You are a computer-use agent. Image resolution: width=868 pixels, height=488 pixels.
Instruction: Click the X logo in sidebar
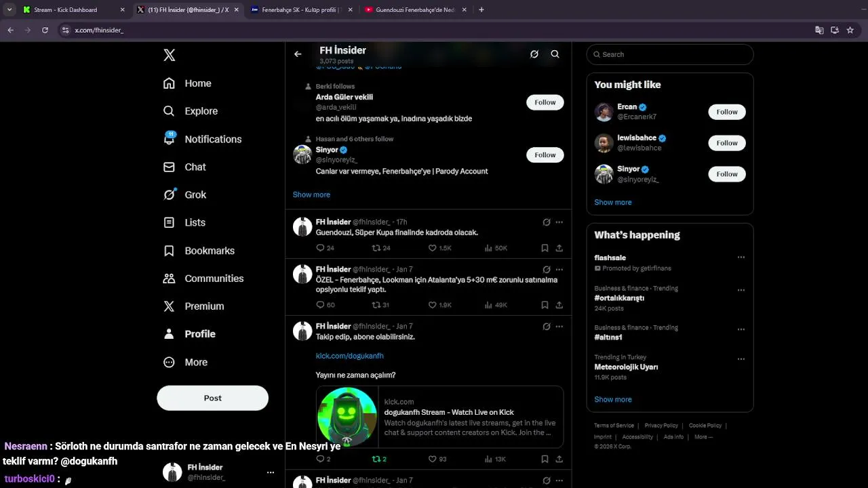(170, 55)
